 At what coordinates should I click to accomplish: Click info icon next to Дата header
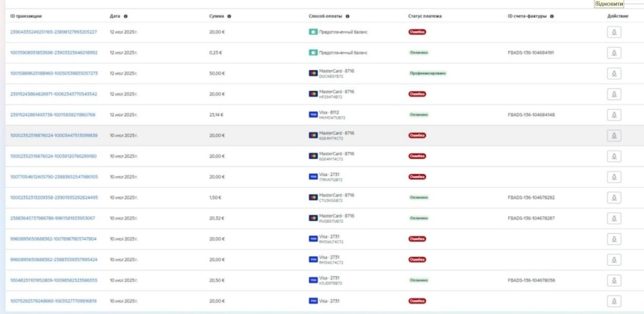coord(126,16)
